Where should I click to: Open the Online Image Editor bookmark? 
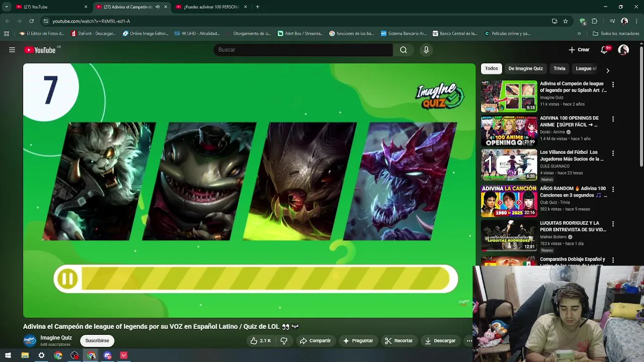(145, 34)
